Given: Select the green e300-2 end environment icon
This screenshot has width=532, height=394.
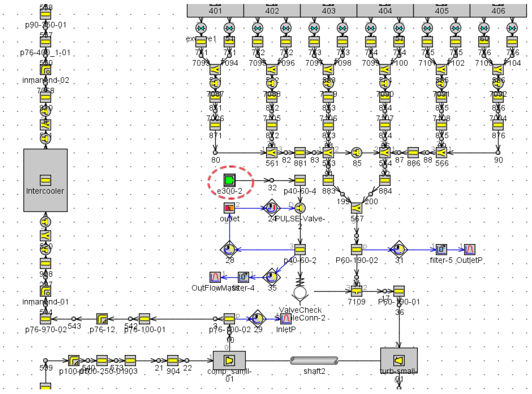Looking at the screenshot, I should (229, 180).
